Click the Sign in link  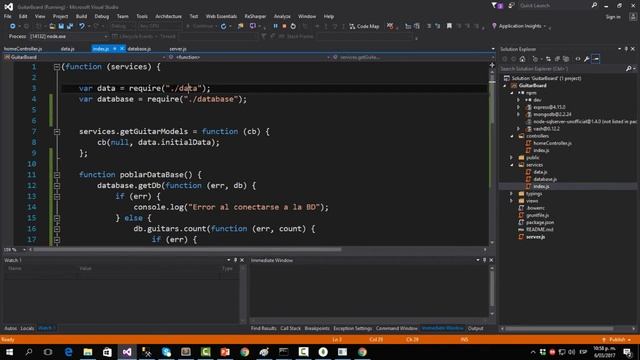613,17
